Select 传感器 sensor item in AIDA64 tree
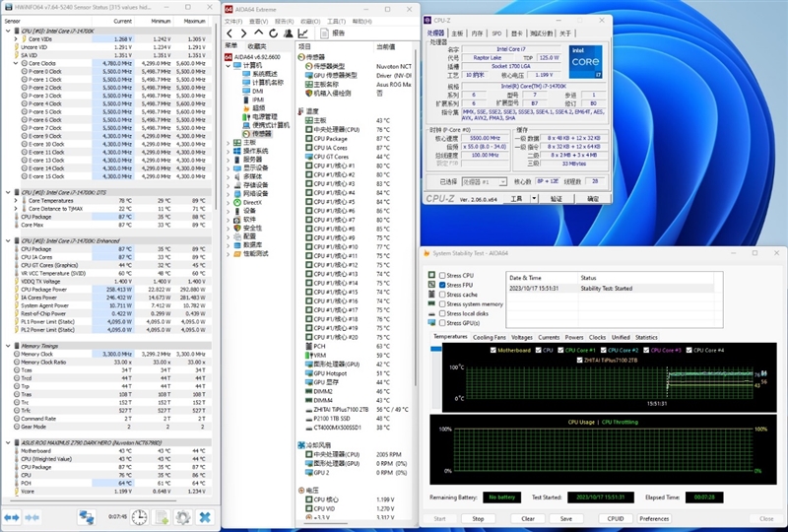 261,134
